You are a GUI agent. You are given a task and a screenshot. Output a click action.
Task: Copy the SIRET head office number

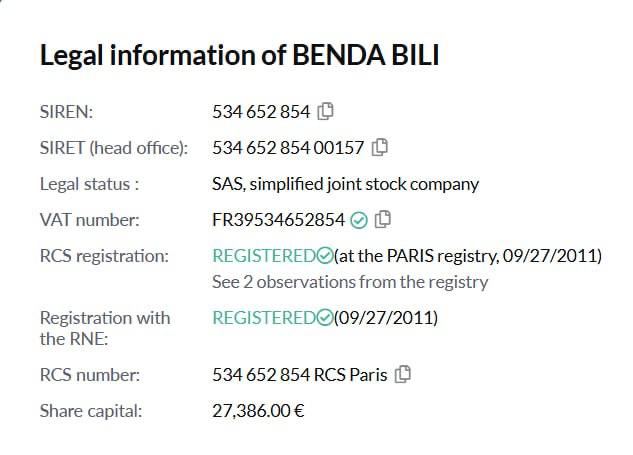point(380,148)
